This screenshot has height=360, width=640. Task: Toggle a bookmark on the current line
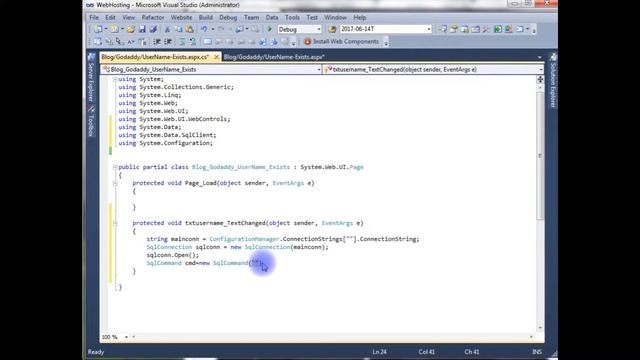pos(207,42)
